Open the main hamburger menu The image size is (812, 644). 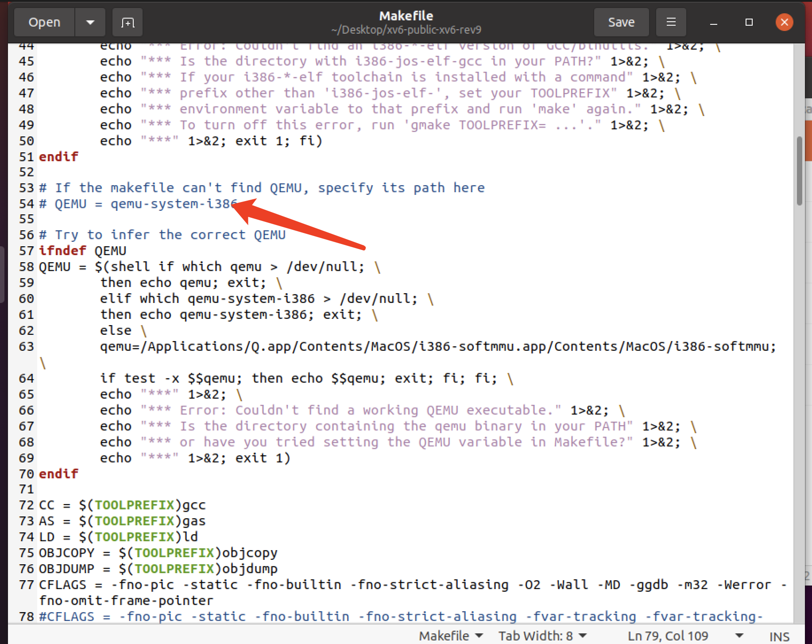tap(670, 22)
